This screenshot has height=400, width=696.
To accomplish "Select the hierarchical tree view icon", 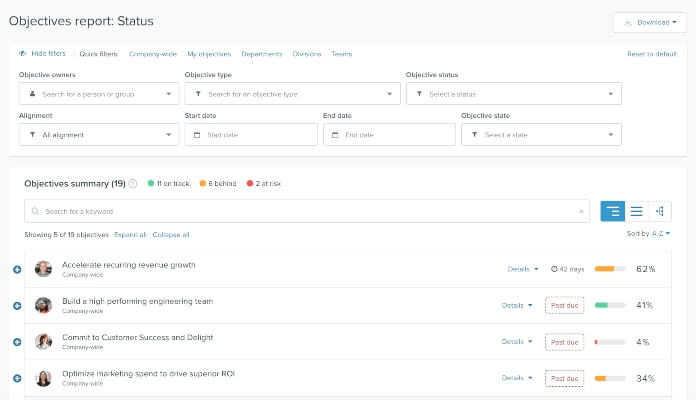I will (612, 211).
